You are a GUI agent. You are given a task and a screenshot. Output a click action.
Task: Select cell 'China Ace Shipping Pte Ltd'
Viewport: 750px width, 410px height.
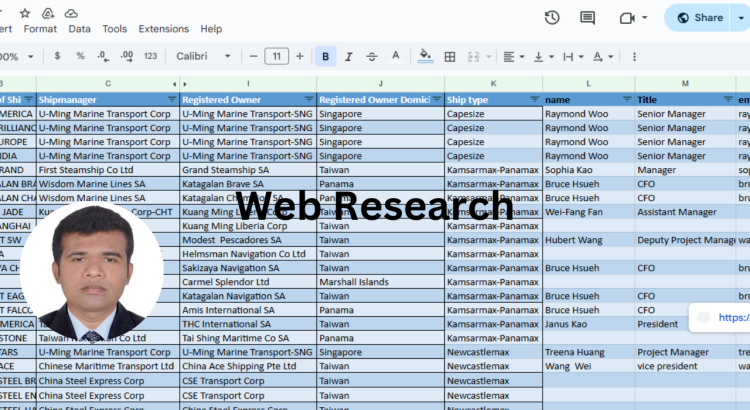click(248, 366)
